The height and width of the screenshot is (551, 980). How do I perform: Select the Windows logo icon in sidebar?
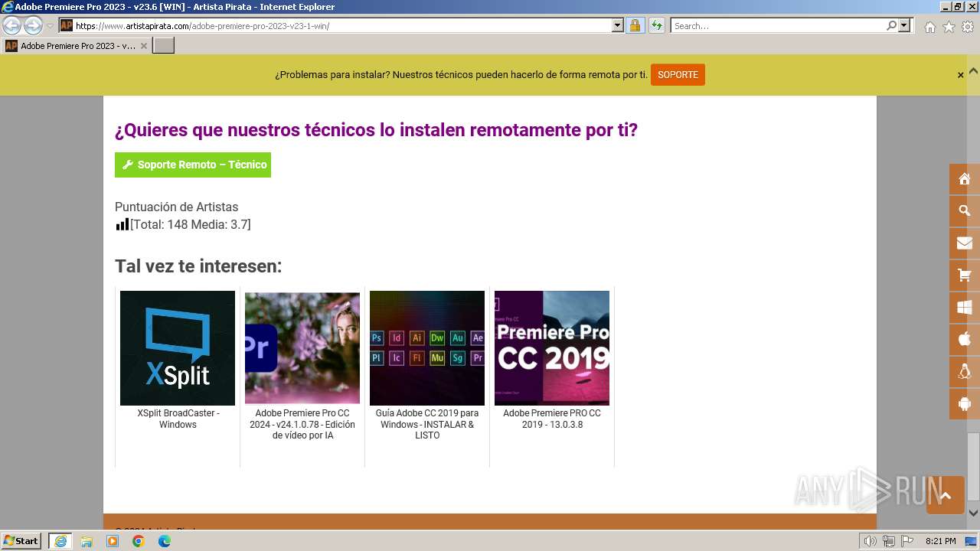(965, 308)
